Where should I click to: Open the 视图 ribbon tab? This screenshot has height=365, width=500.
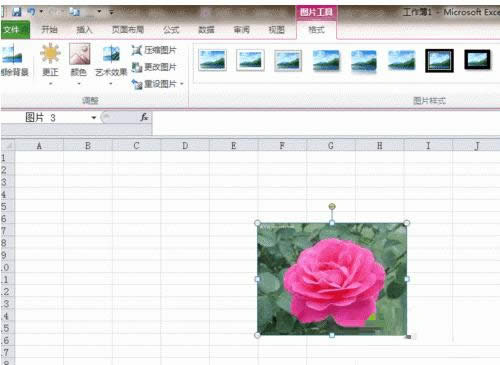pyautogui.click(x=277, y=30)
